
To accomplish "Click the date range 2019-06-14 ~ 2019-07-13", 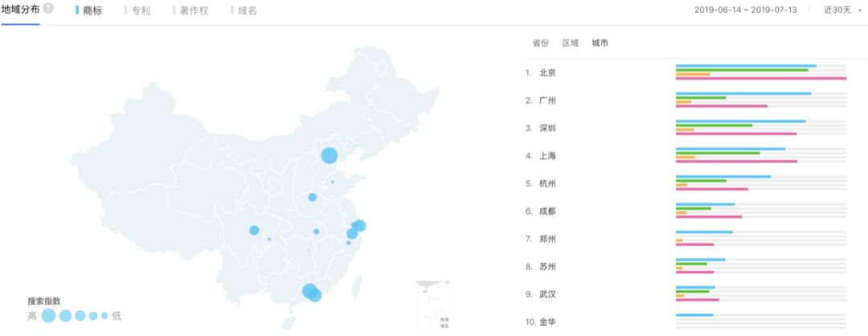I will tap(746, 10).
